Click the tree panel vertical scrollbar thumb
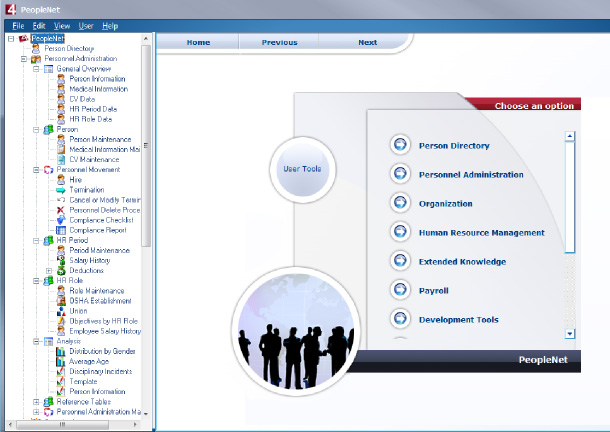The height and width of the screenshot is (432, 610). [146, 146]
